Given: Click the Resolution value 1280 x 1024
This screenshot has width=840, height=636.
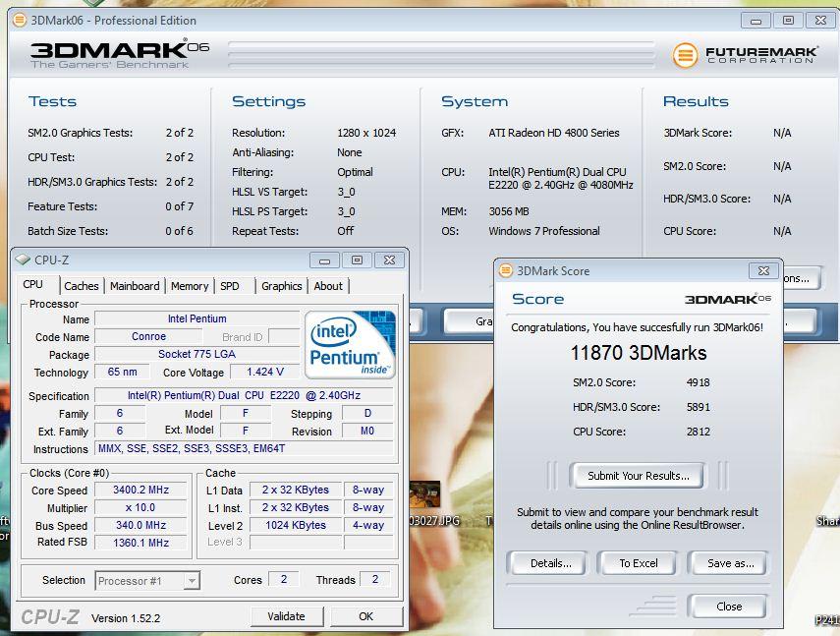Looking at the screenshot, I should [366, 133].
